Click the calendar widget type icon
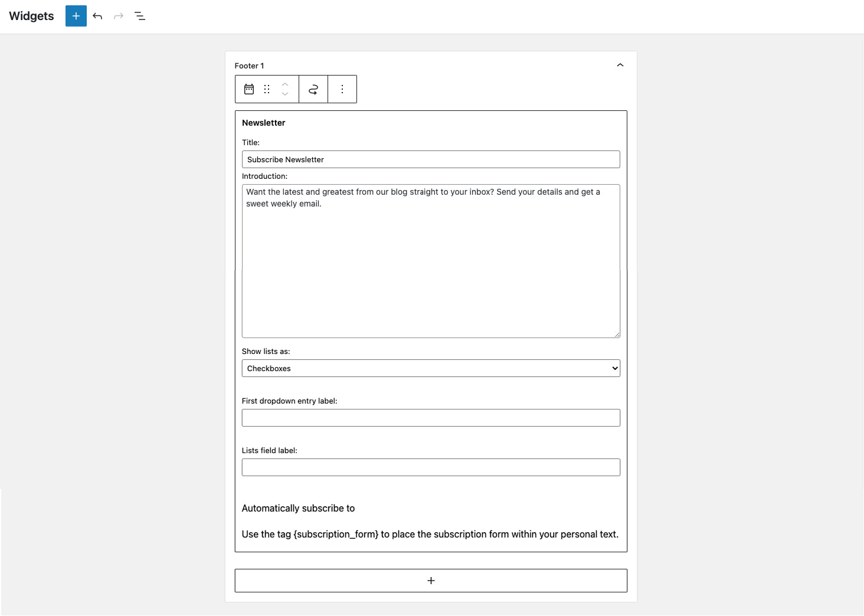The height and width of the screenshot is (616, 864). pyautogui.click(x=249, y=89)
